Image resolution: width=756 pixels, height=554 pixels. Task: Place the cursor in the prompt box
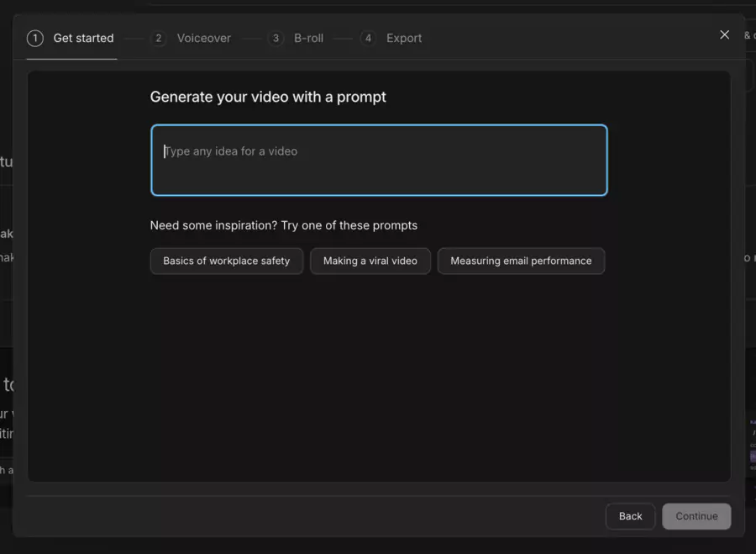(379, 160)
